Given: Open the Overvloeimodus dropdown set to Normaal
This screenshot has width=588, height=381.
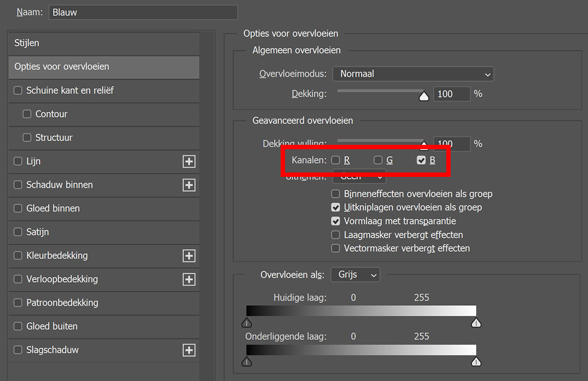Looking at the screenshot, I should click(x=413, y=74).
